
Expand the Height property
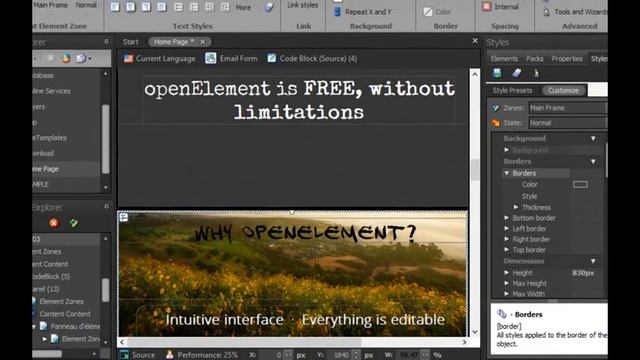click(507, 272)
